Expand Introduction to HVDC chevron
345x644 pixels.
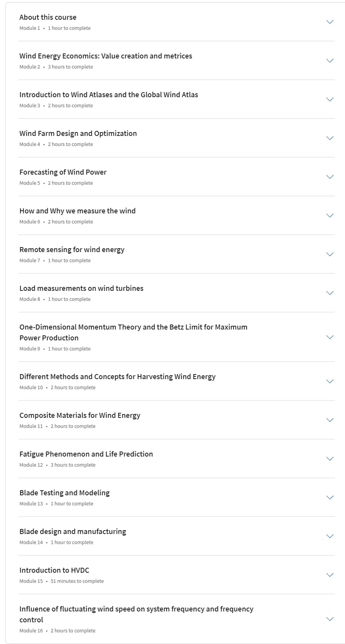[330, 575]
